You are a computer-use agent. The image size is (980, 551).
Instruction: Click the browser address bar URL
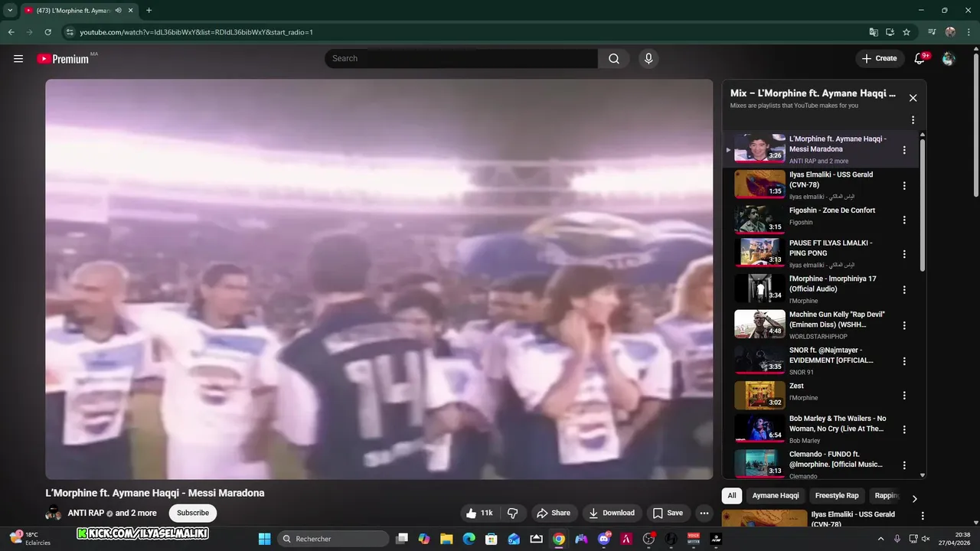[197, 32]
